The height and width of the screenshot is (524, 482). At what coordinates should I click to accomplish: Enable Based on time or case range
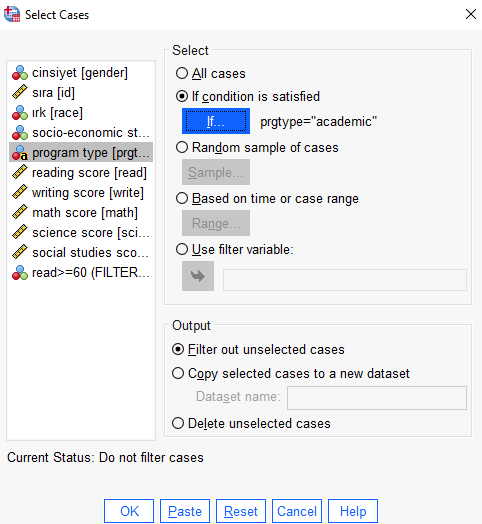tap(182, 199)
